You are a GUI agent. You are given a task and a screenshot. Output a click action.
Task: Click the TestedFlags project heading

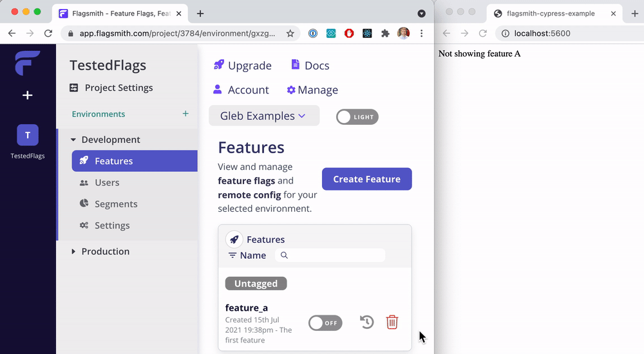point(108,65)
